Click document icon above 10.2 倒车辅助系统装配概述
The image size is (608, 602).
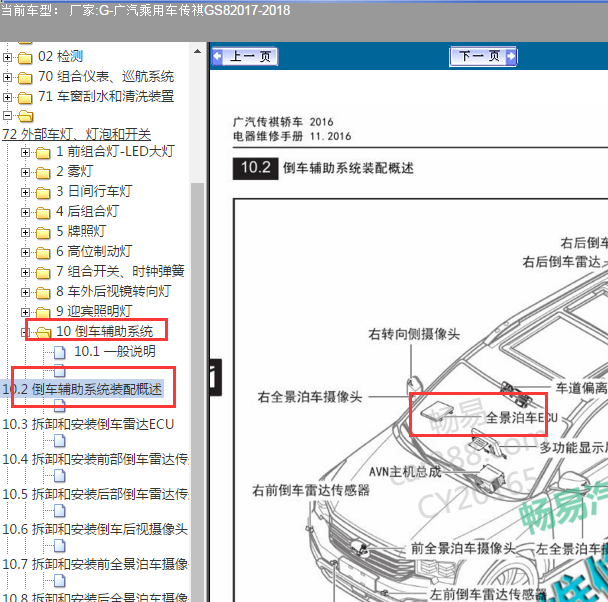(x=60, y=371)
